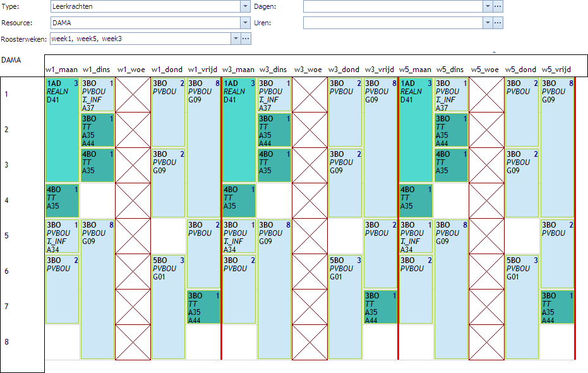Select the w1_maan column header
This screenshot has width=588, height=373.
tap(61, 70)
